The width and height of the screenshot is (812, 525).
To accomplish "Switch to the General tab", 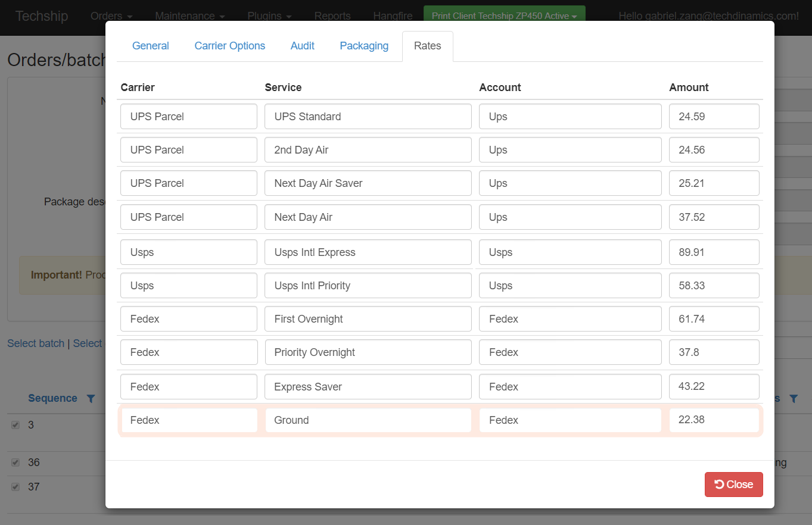I will tap(151, 46).
